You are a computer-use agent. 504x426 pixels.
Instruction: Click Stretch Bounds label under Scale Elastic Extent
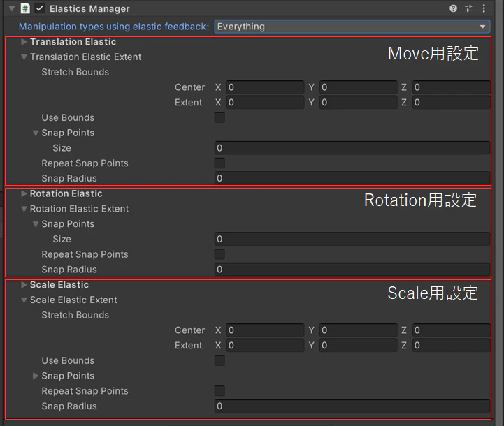75,315
